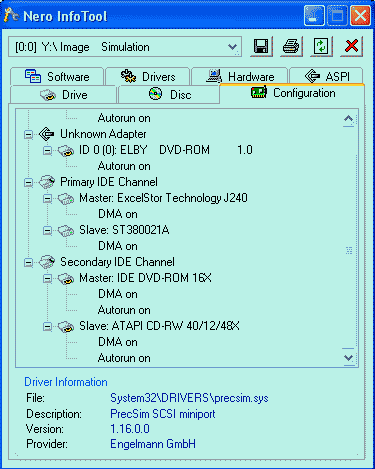Switch to the Disc tab
Viewport: 375px width, 469px height.
point(169,95)
